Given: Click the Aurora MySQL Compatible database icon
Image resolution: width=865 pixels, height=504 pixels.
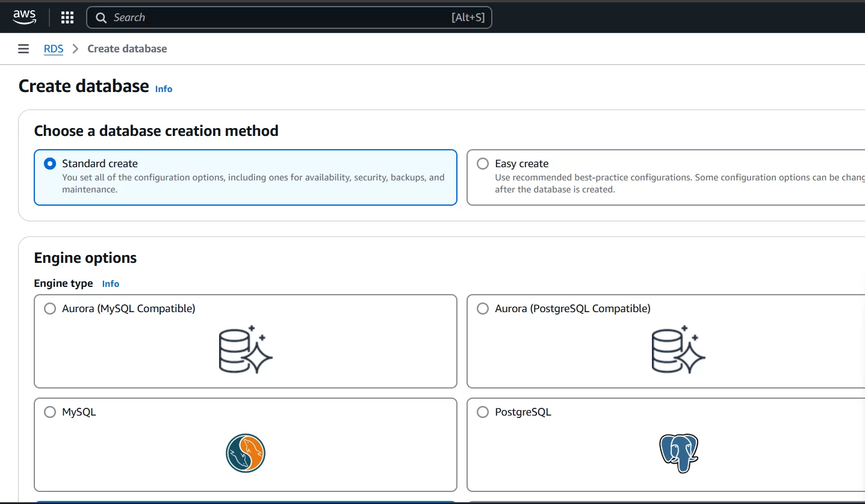Looking at the screenshot, I should point(246,350).
